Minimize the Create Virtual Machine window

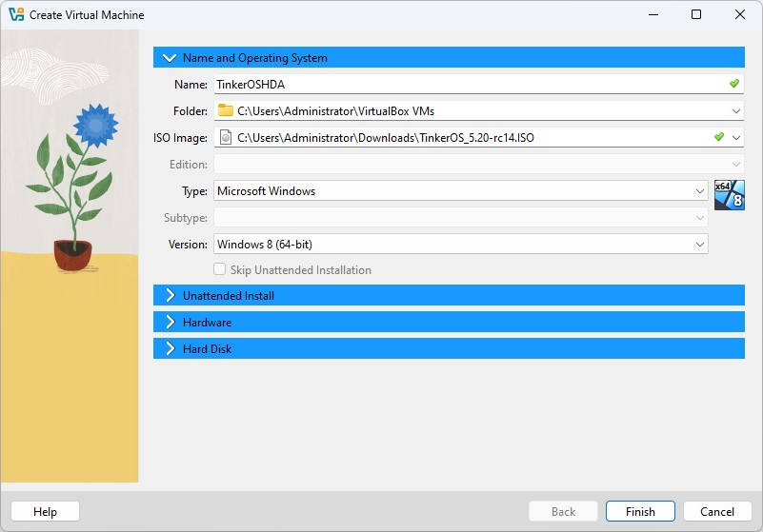click(653, 14)
